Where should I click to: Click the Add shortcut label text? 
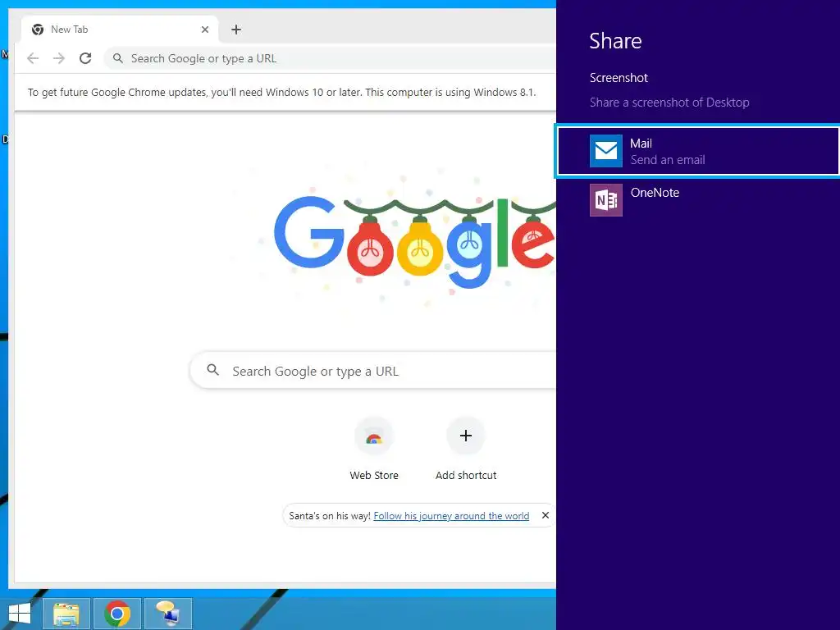pyautogui.click(x=466, y=475)
